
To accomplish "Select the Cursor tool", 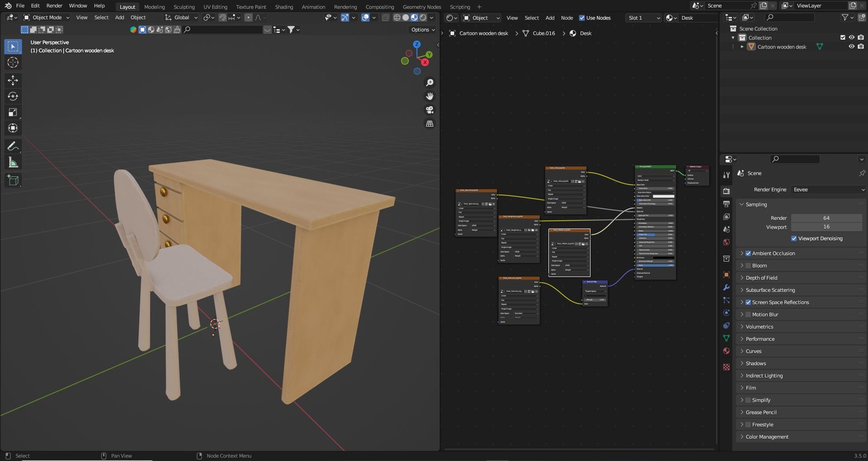I will pos(13,62).
